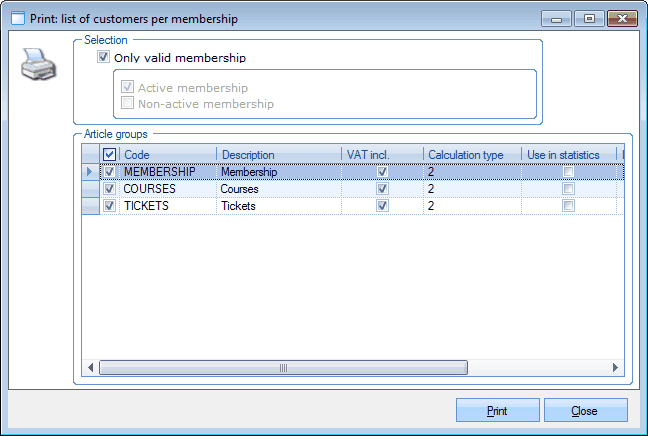Sort by the Description column header
This screenshot has height=436, width=648.
pos(278,155)
